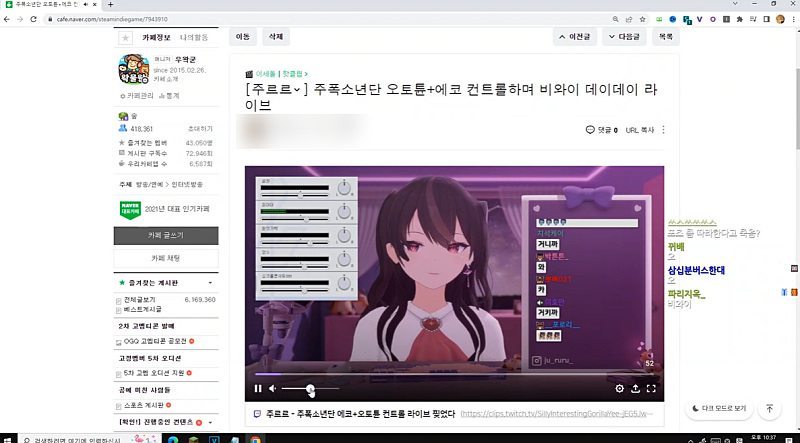This screenshot has width=800, height=443.
Task: Open the video settings gear
Action: [619, 389]
